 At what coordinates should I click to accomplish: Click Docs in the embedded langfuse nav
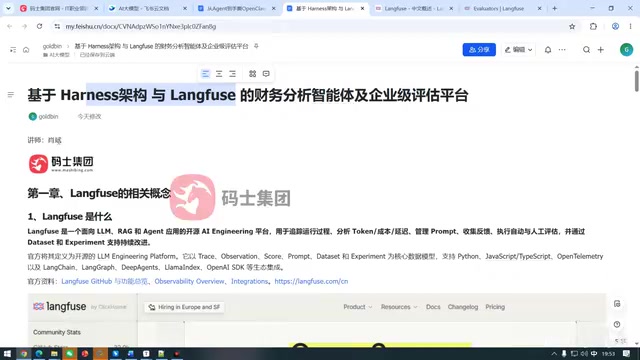(433, 307)
